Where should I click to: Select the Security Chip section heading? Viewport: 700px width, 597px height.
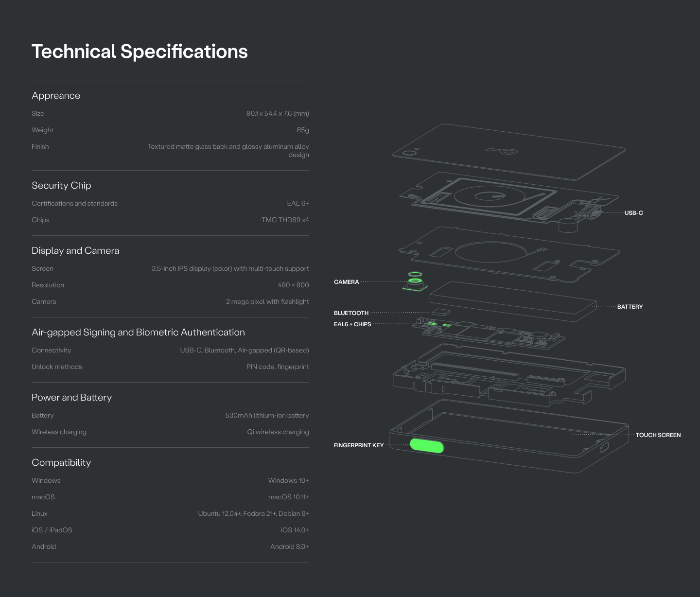point(61,185)
